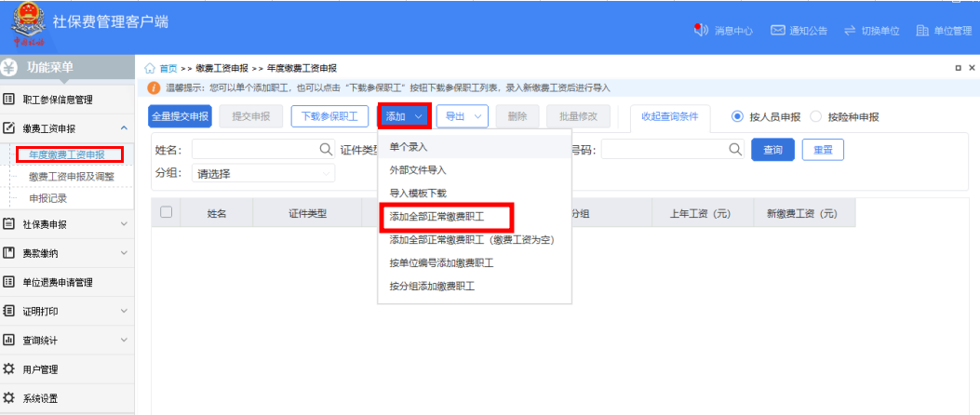Open the 导出 dropdown button
This screenshot has width=980, height=415.
click(462, 116)
